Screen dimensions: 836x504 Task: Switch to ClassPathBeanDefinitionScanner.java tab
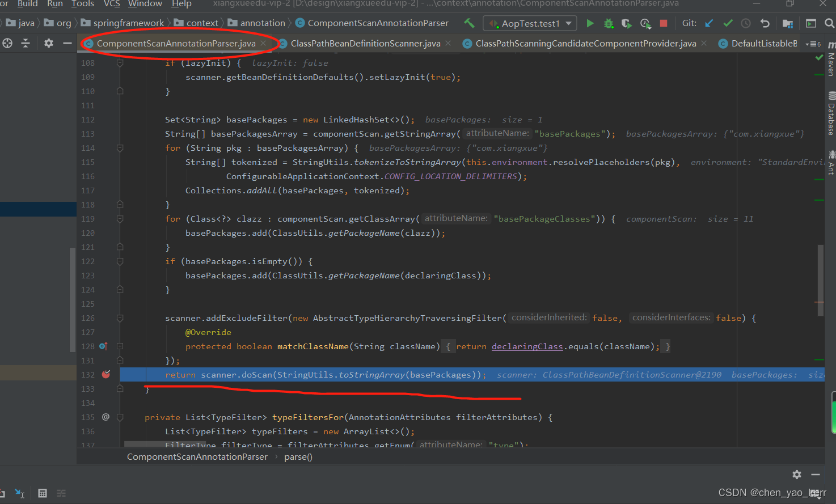(365, 44)
